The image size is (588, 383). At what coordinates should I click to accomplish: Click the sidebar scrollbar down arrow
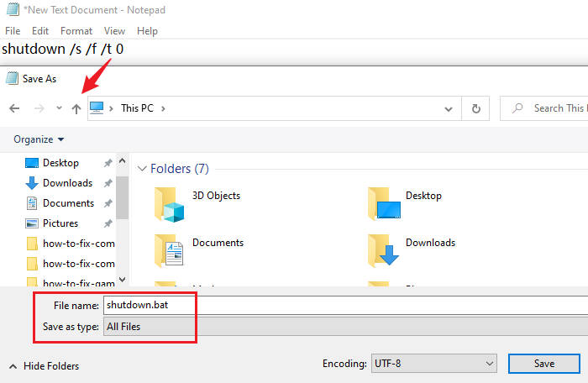point(123,280)
